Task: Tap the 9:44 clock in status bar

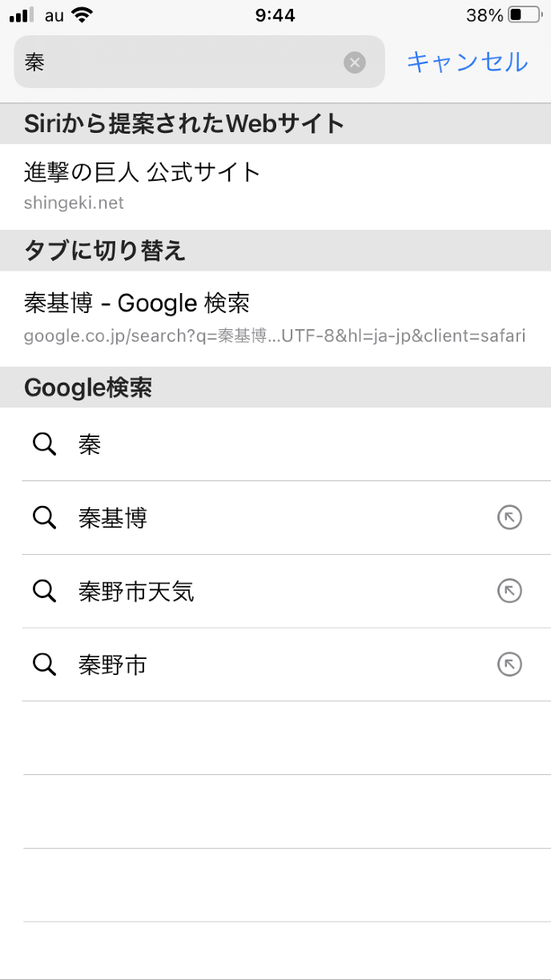Action: [x=275, y=15]
